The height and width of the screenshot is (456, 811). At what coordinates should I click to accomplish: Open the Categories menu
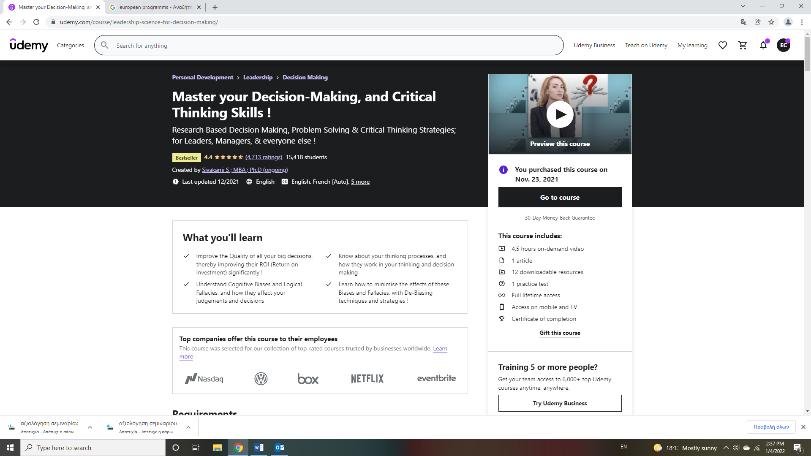point(70,45)
